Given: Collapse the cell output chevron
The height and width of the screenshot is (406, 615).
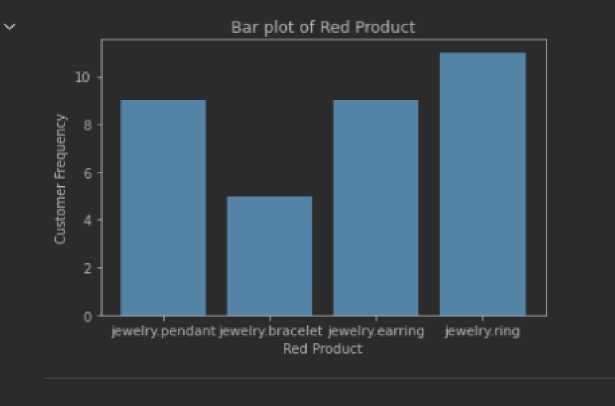Looking at the screenshot, I should 11,26.
